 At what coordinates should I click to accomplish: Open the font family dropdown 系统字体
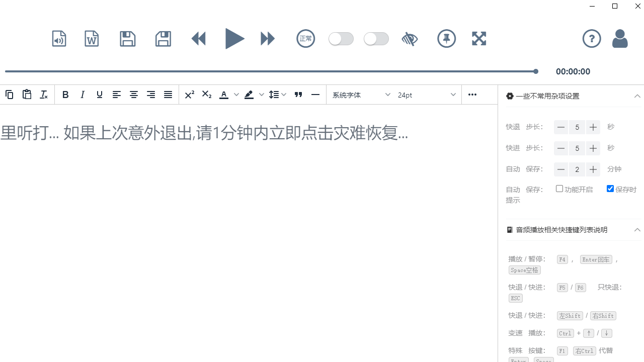pyautogui.click(x=361, y=95)
